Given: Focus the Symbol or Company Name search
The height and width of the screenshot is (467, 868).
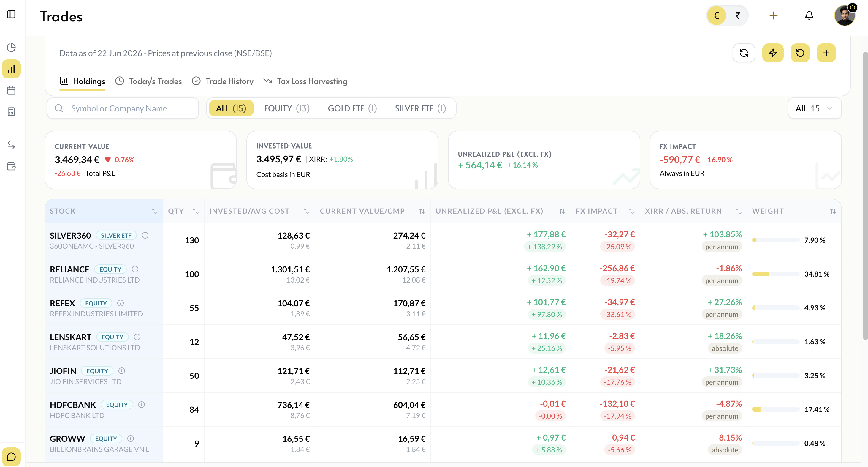Looking at the screenshot, I should [x=123, y=108].
